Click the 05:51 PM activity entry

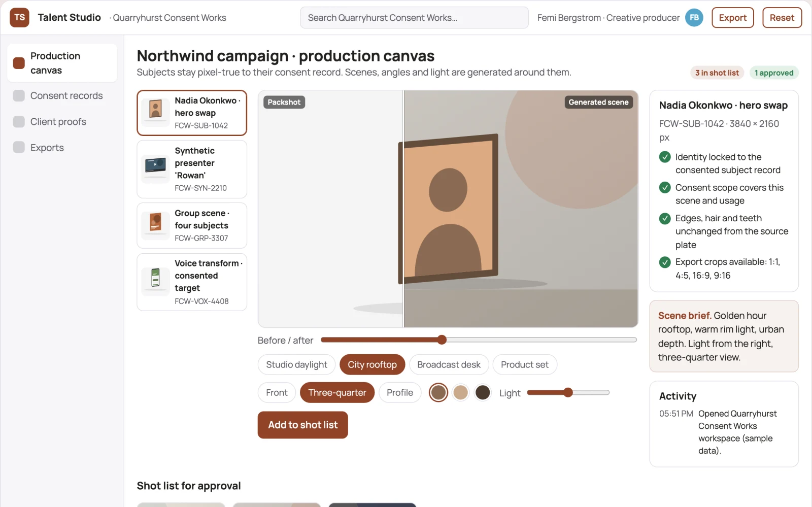[x=724, y=432]
